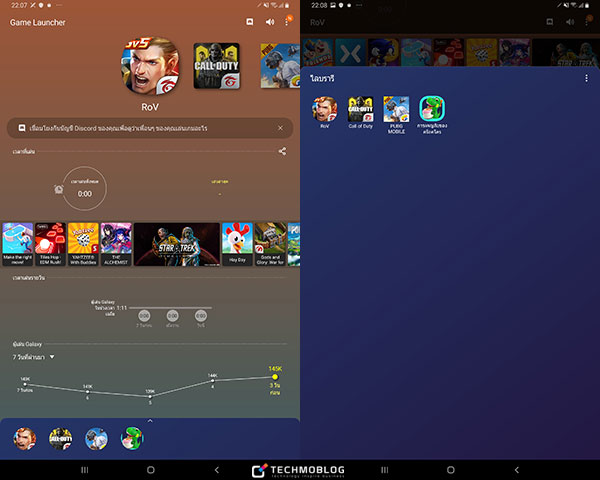Launch green dinosaur game in library panel
The height and width of the screenshot is (480, 600).
pyautogui.click(x=432, y=115)
